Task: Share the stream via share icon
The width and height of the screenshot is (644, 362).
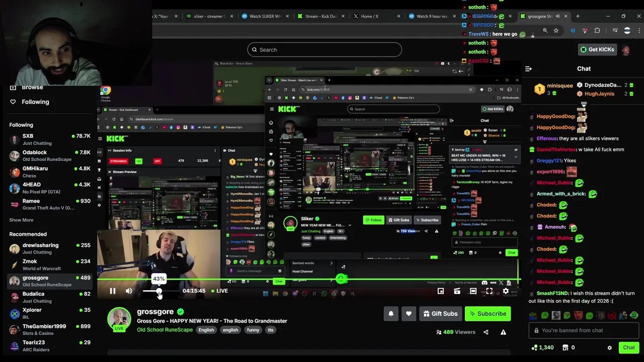Action: 486,332
